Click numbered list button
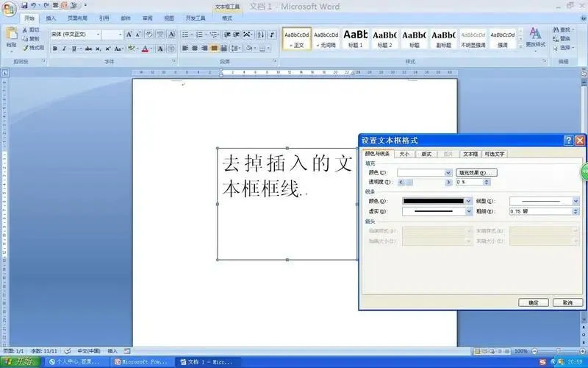Viewport: 588px width, 368px height. (199, 35)
